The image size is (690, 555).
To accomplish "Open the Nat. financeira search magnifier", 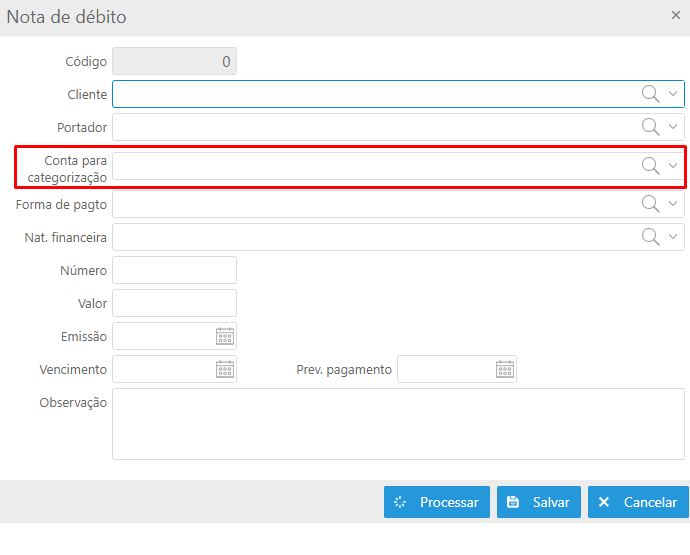I will (x=650, y=237).
